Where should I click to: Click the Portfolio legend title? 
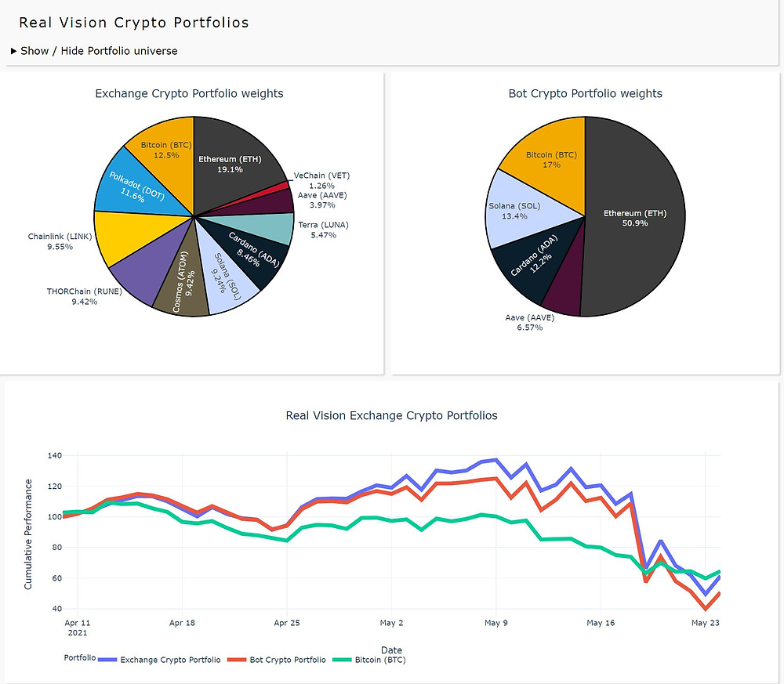click(79, 657)
